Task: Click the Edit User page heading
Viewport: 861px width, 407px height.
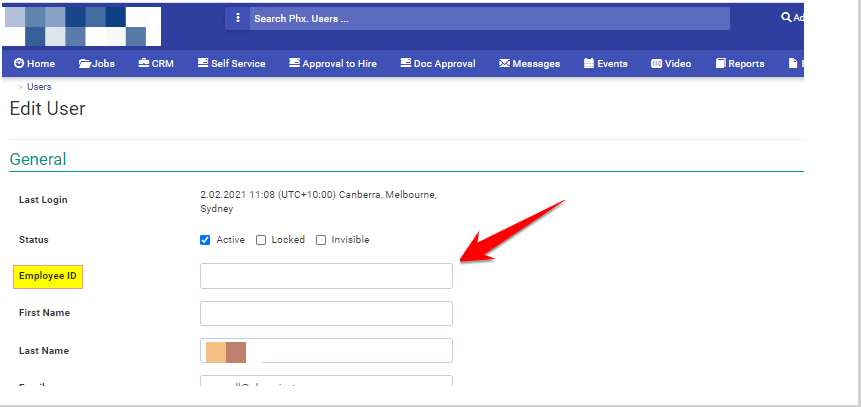Action: pos(48,109)
